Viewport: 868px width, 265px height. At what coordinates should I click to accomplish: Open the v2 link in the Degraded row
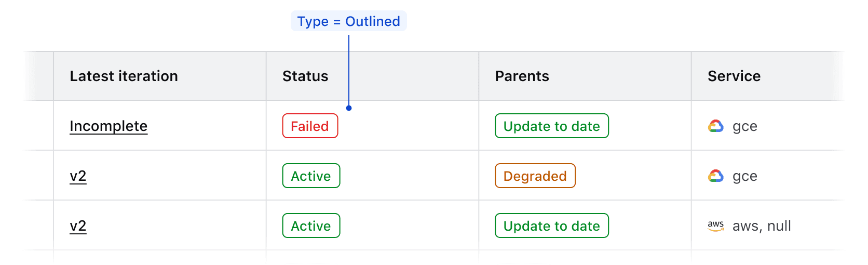pos(78,176)
